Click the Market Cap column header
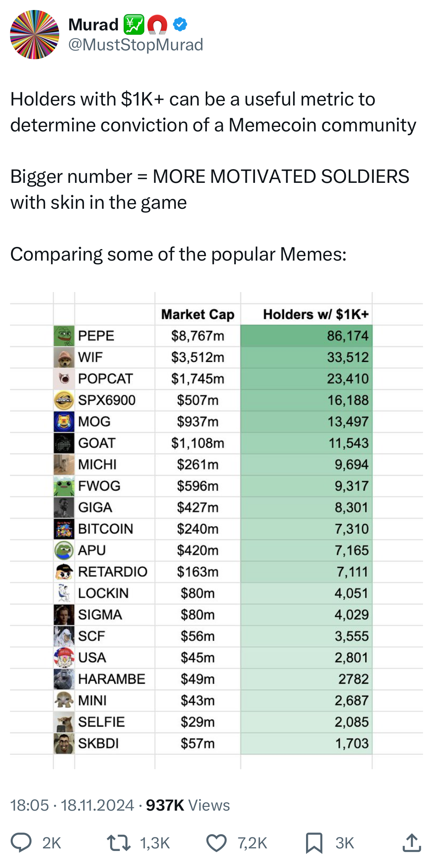Viewport: 433px width, 868px height. 198,314
